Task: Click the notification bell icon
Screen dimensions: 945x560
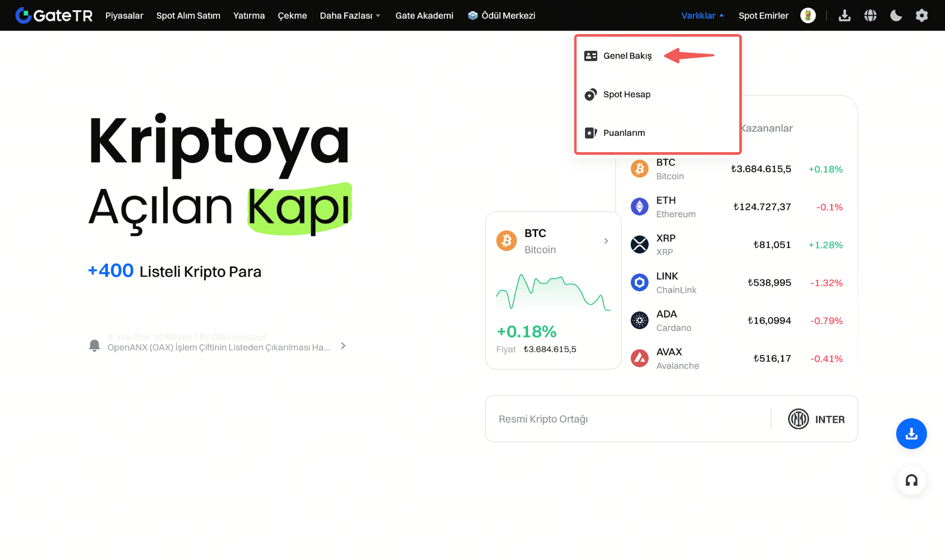Action: pyautogui.click(x=95, y=345)
